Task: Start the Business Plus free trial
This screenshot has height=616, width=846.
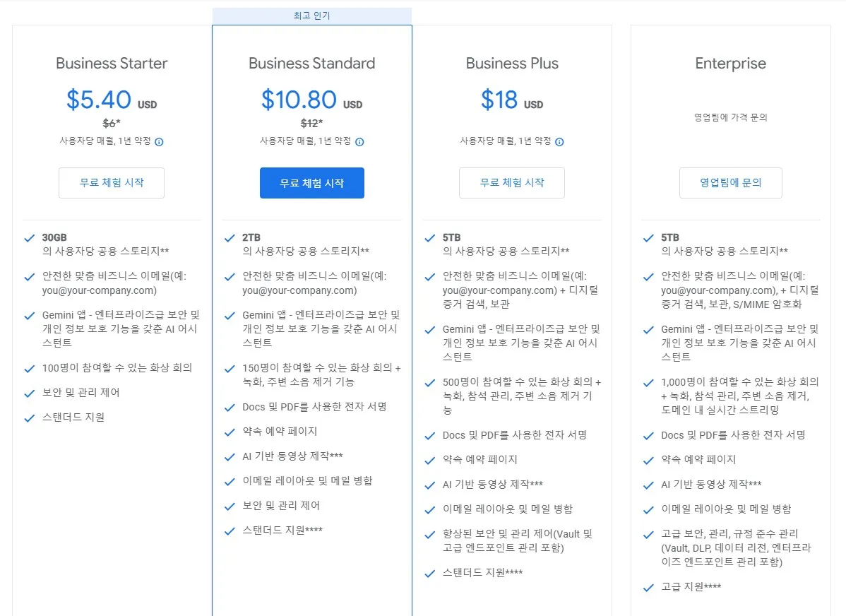Action: coord(512,182)
